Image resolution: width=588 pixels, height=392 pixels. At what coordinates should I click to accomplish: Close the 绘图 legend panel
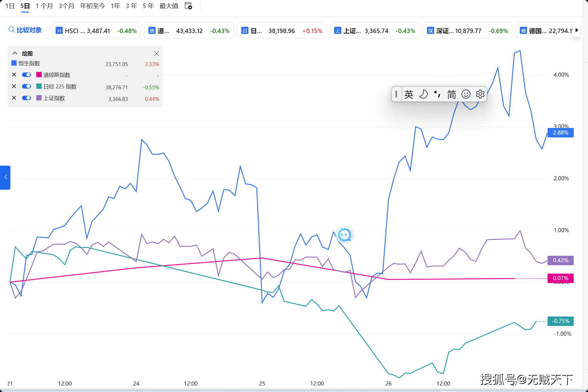tap(156, 54)
